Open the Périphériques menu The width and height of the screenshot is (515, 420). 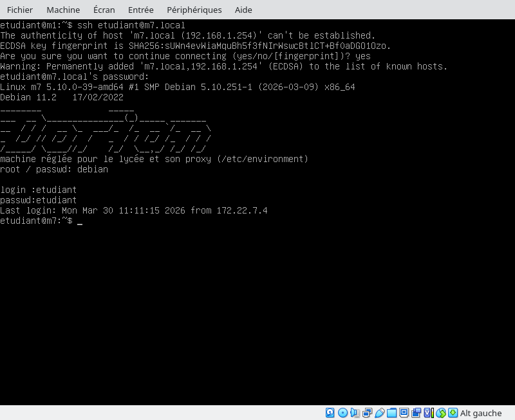tap(194, 10)
